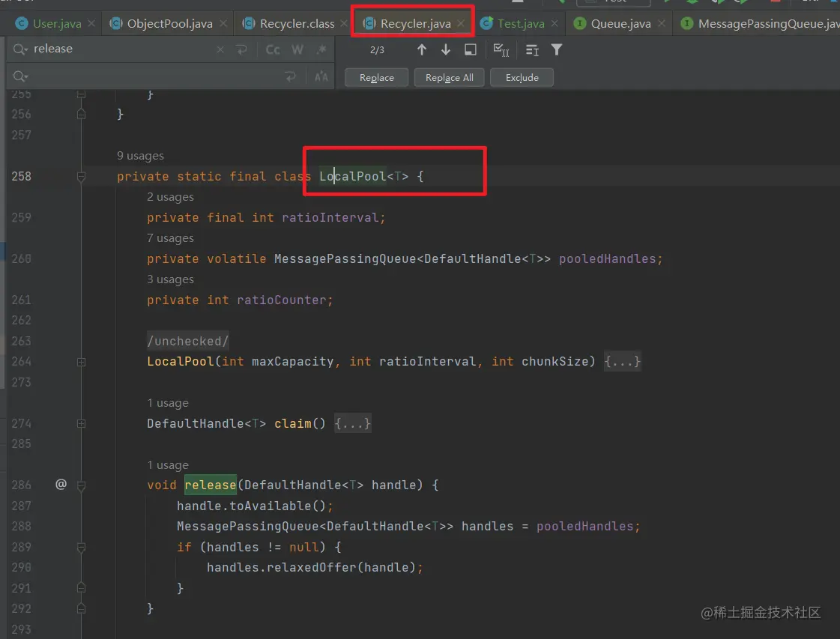Switch to User.java tab
Viewport: 840px width, 639px height.
tap(56, 23)
